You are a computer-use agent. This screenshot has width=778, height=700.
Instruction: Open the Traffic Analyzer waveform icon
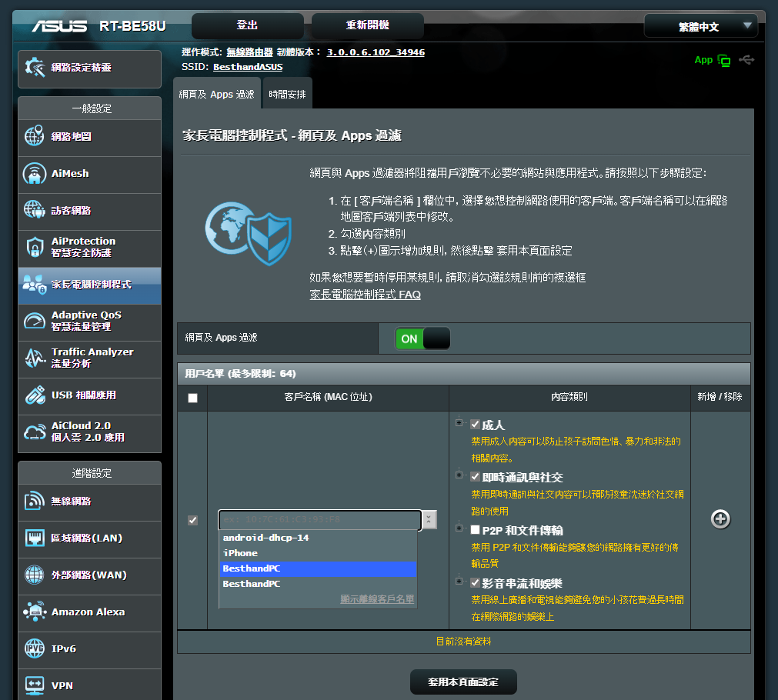35,358
